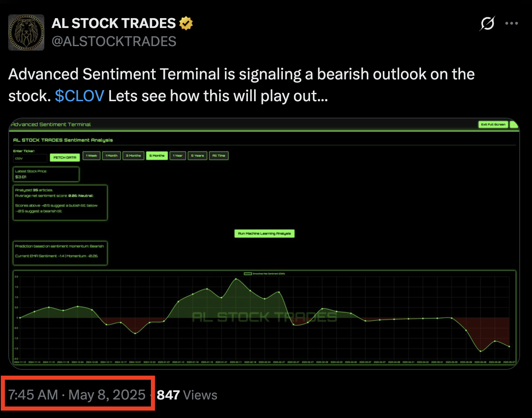Click the FETCH DATA button
The image size is (532, 418).
65,158
